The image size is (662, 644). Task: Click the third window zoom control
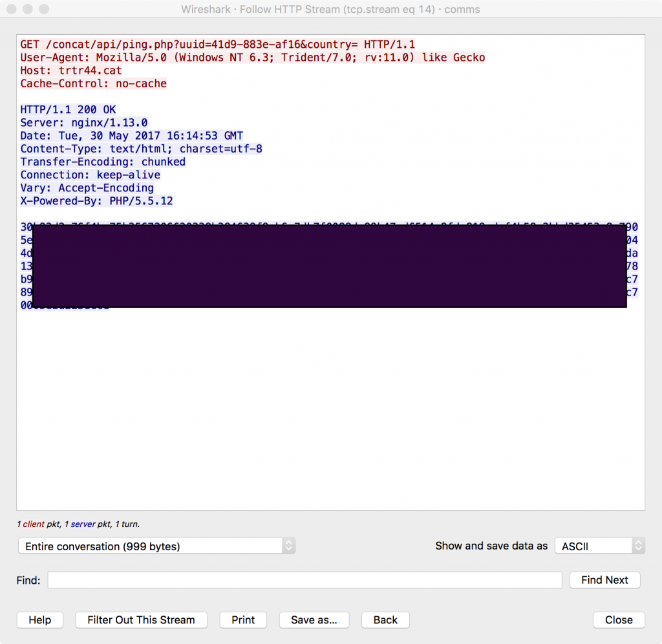click(x=44, y=10)
